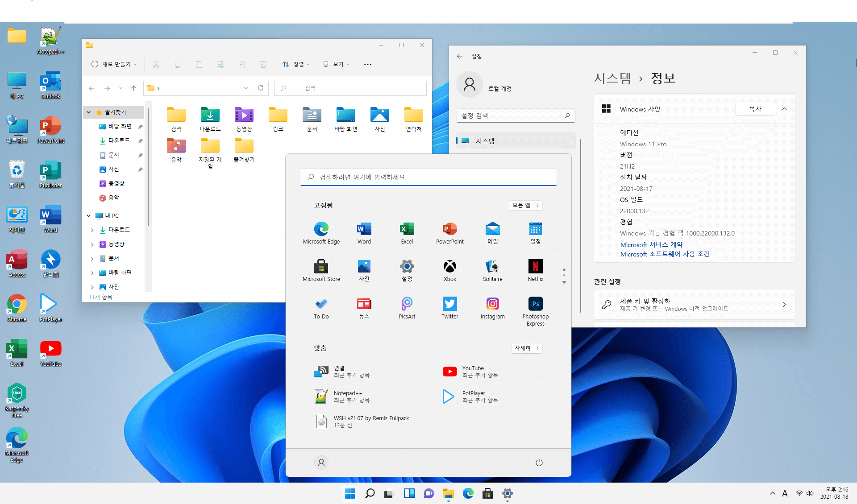Image resolution: width=857 pixels, height=504 pixels.
Task: Open Microsoft 소프트웨어 사용 조건 link
Action: pyautogui.click(x=665, y=254)
